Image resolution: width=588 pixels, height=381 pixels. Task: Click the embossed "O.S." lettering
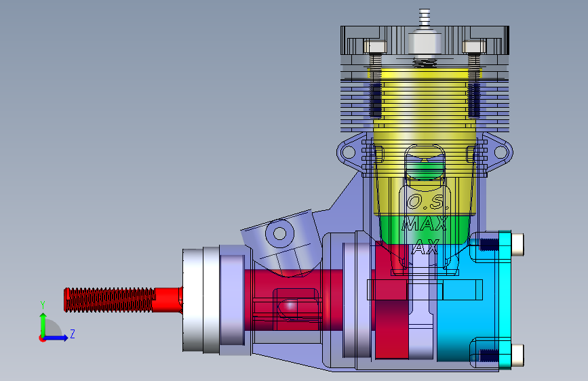(428, 202)
